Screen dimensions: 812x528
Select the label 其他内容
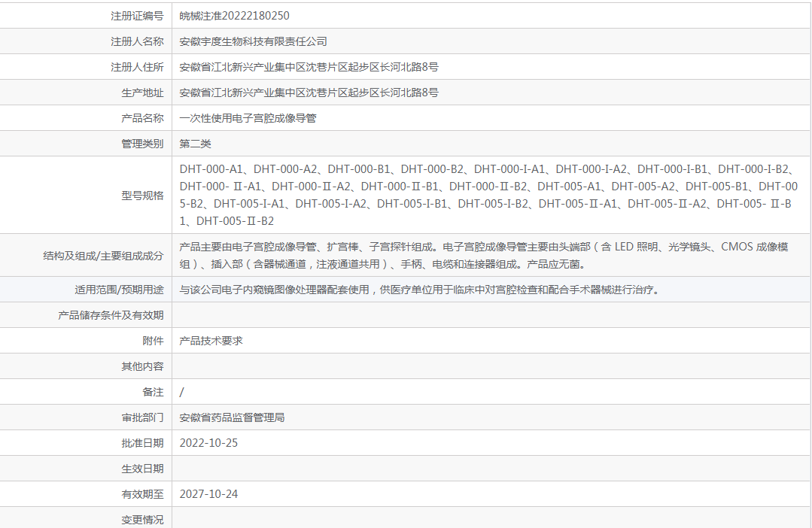(142, 366)
